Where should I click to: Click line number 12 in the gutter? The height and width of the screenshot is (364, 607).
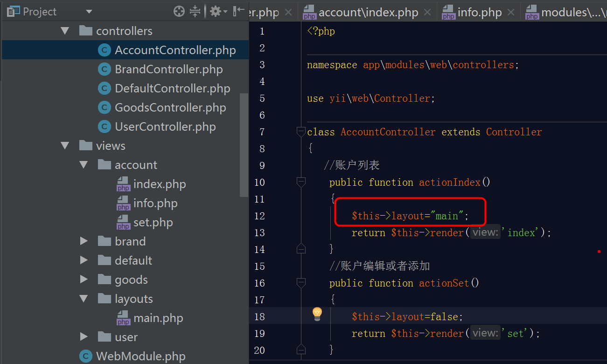click(259, 216)
